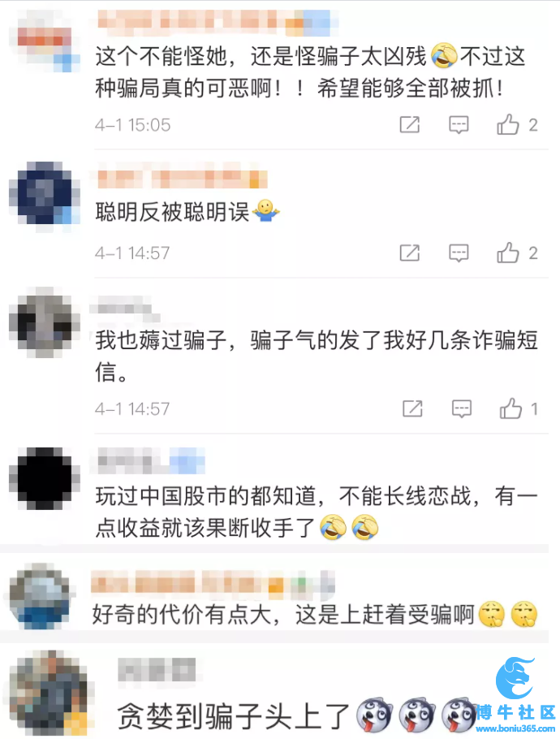
Task: Share the 我也薅过骗子 comment
Action: point(412,408)
